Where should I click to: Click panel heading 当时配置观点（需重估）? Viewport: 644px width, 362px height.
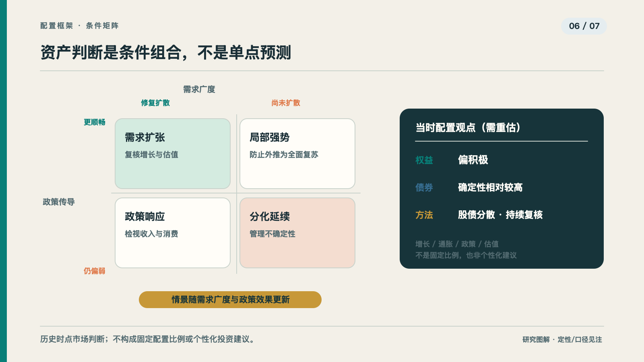[x=468, y=128]
